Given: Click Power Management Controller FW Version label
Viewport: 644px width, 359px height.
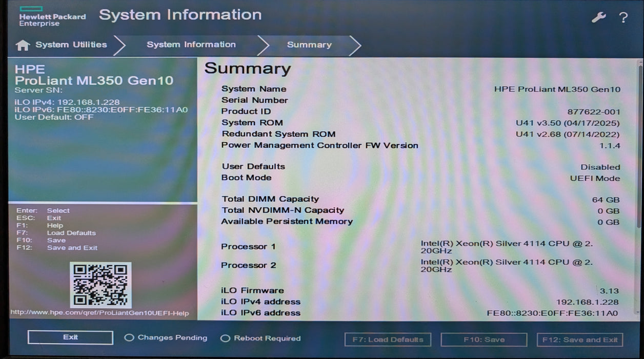Looking at the screenshot, I should click(x=319, y=145).
